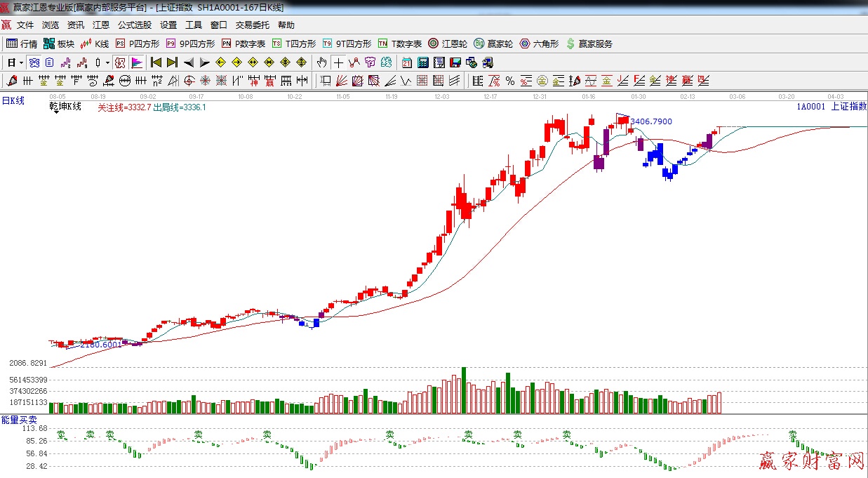Toggle the red-bordered indicator button beside flag

(x=120, y=62)
